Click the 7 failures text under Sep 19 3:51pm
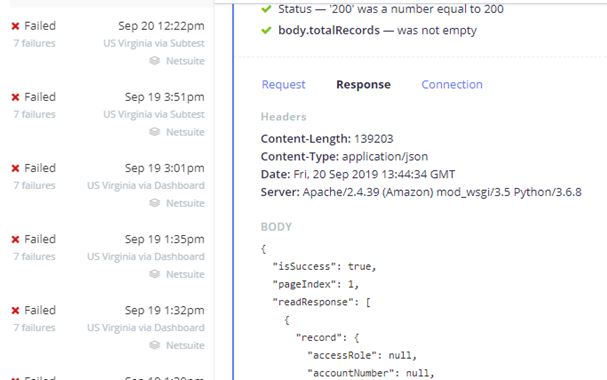The width and height of the screenshot is (607, 380). click(x=34, y=115)
